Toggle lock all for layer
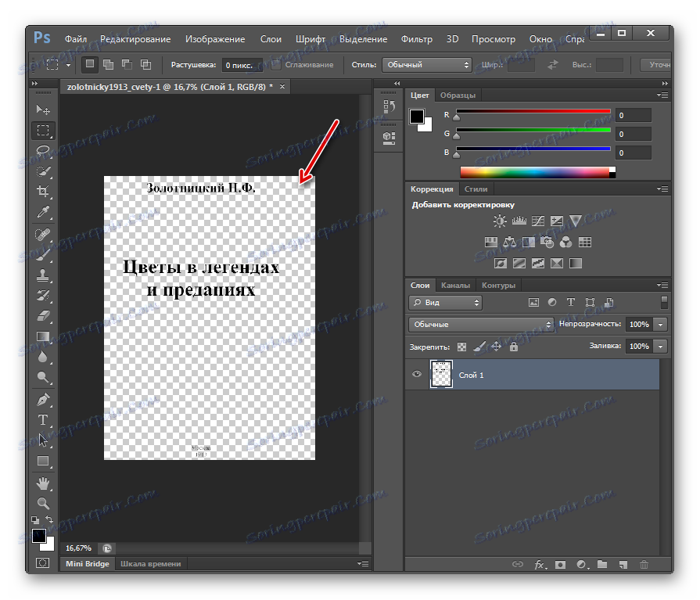Screen dimensions: 700x600 tap(514, 347)
